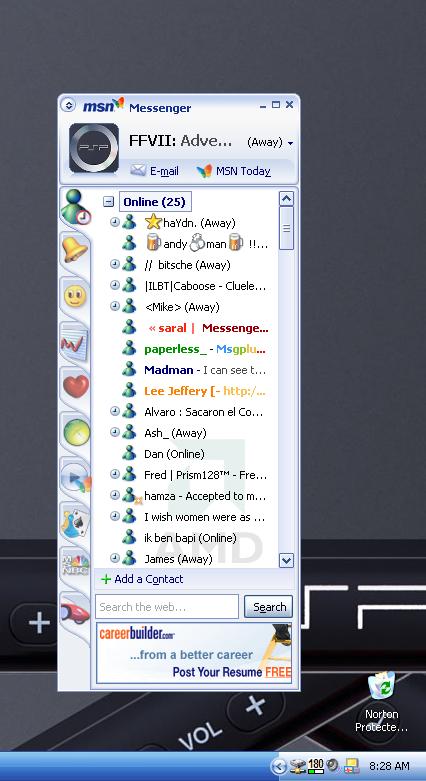Select the andy man contact with beer emoticons
Viewport: 426px width, 781px height.
click(x=206, y=244)
